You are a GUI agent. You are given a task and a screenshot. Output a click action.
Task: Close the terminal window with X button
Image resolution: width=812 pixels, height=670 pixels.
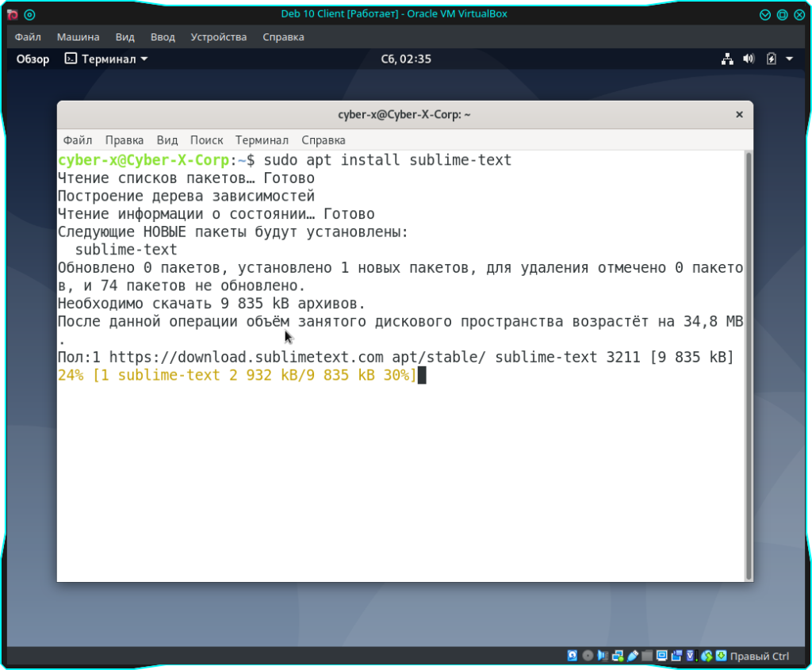(x=739, y=115)
